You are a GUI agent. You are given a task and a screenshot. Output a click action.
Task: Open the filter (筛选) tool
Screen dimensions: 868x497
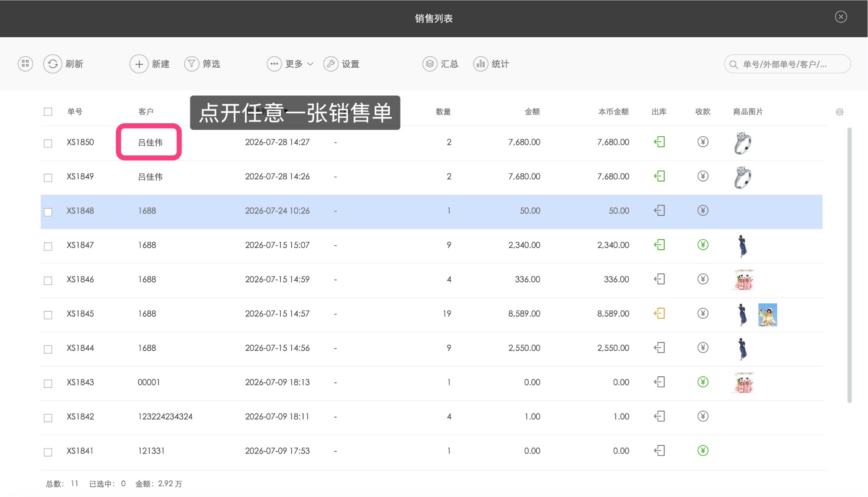point(202,64)
